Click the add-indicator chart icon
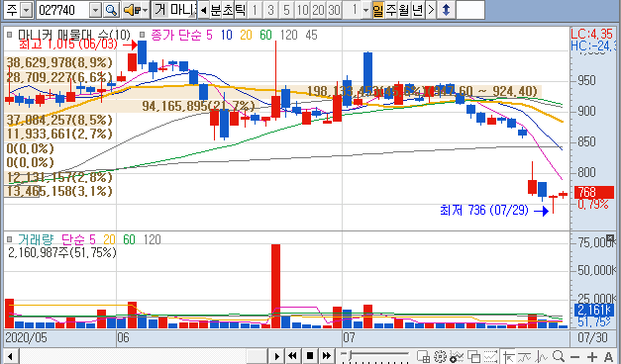 [457, 357]
